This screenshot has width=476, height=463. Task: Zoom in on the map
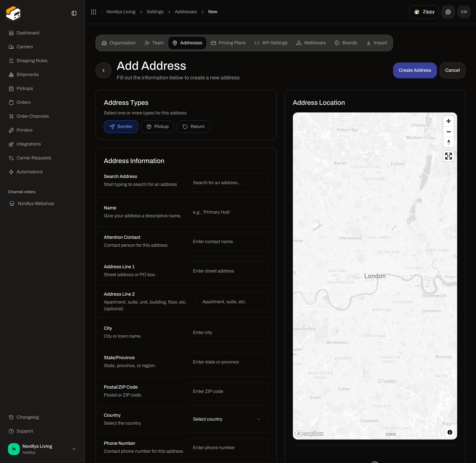coord(449,121)
